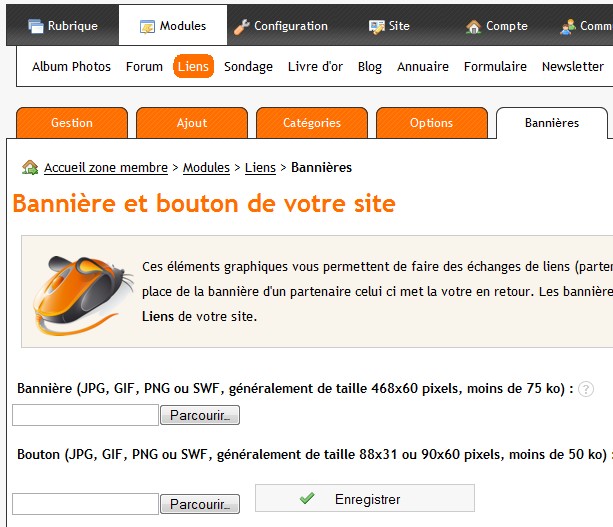Viewport: 613px width, 527px height.
Task: Click the Configuration wrench icon
Action: [242, 27]
